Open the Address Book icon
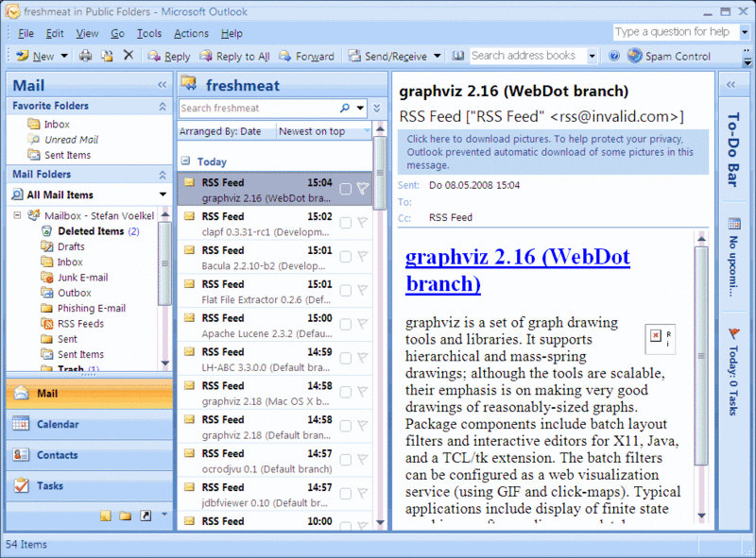 (458, 56)
